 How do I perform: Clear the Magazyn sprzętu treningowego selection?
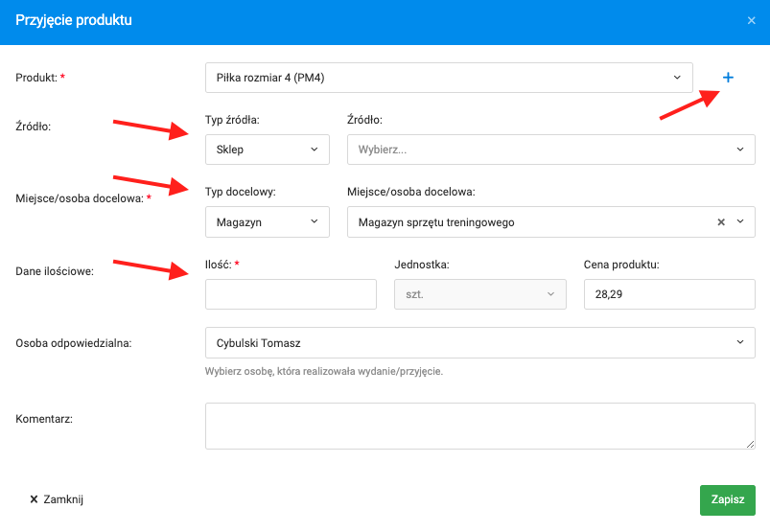click(721, 222)
